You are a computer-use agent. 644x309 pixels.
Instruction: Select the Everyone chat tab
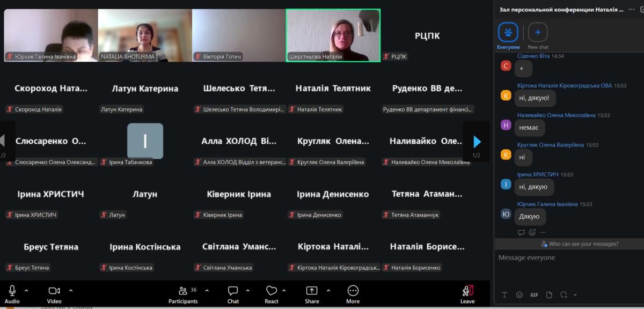508,33
